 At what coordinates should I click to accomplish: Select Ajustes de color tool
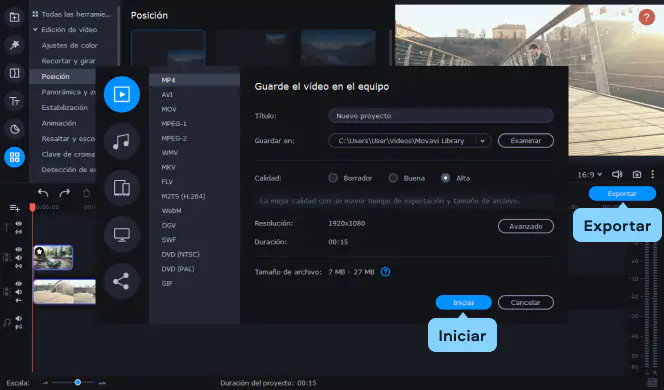(69, 45)
